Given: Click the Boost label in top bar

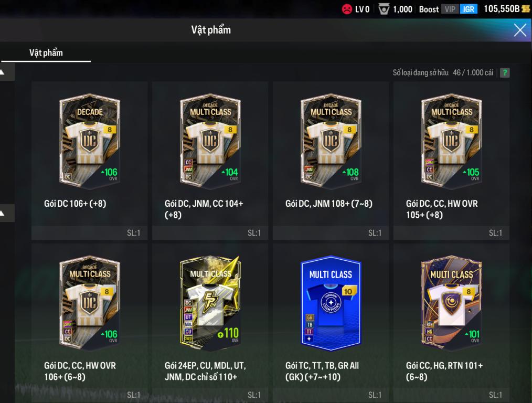Looking at the screenshot, I should (429, 9).
